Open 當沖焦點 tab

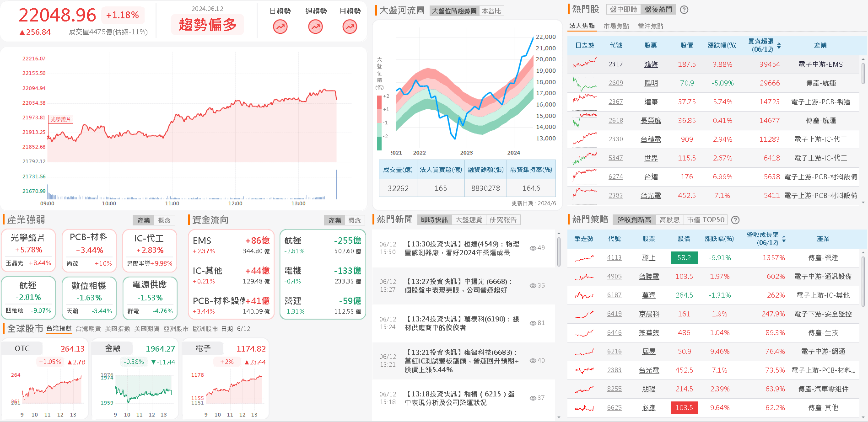[651, 26]
